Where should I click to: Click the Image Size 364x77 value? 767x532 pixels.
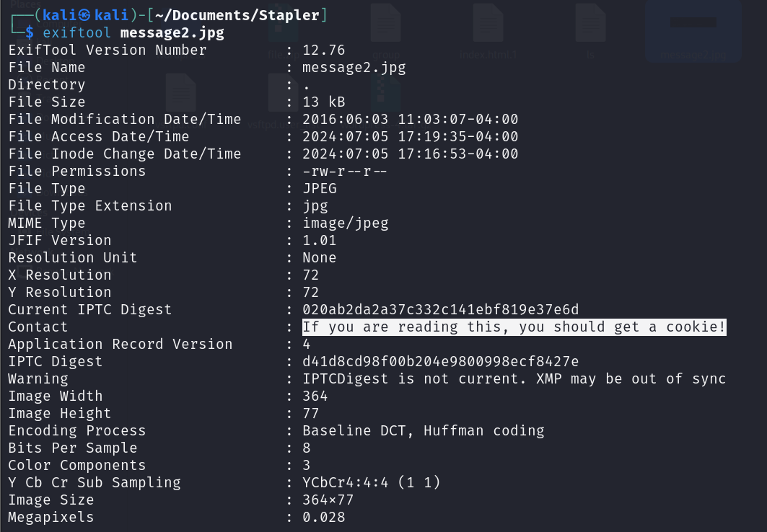328,500
